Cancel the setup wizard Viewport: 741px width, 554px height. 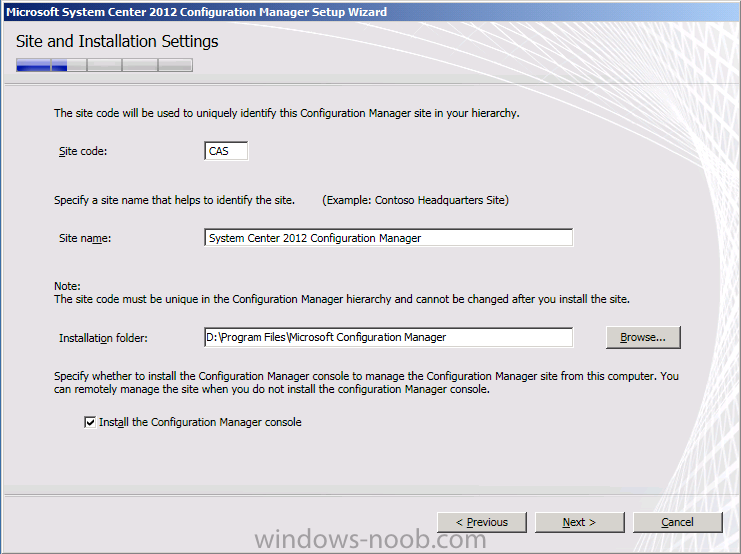click(x=678, y=522)
